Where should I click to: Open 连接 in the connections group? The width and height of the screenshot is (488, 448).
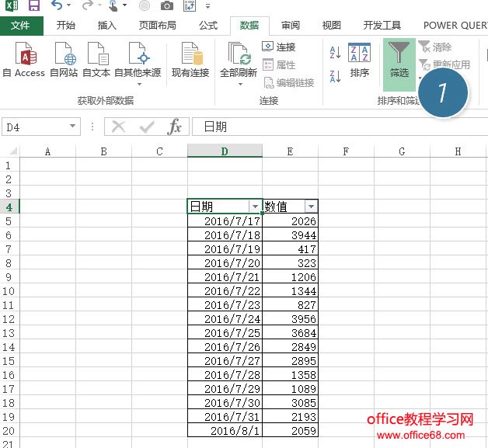(x=279, y=47)
